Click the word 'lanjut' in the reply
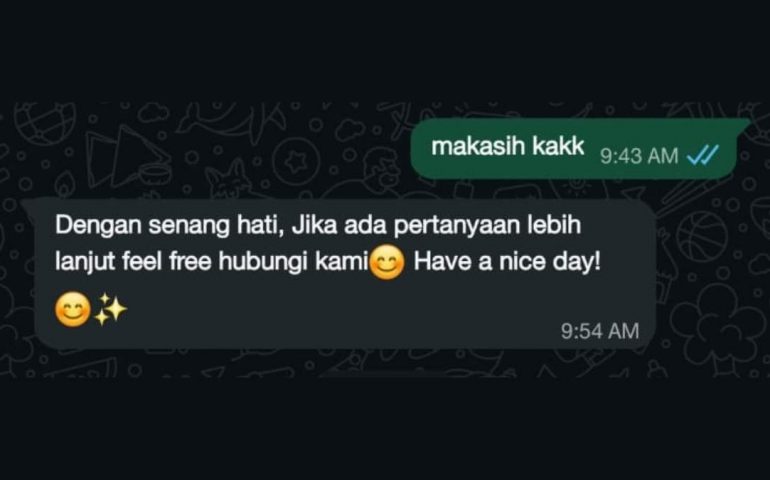Image resolution: width=770 pixels, height=480 pixels. coord(85,263)
